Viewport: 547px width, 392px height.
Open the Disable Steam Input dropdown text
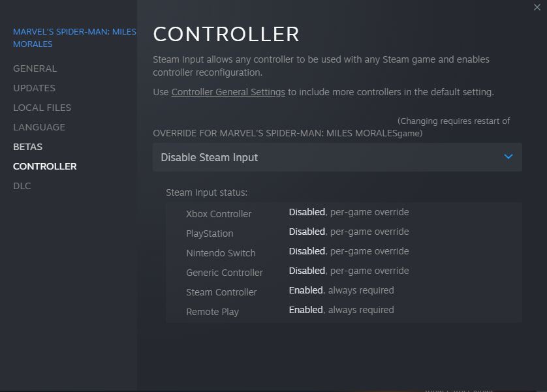[x=210, y=157]
